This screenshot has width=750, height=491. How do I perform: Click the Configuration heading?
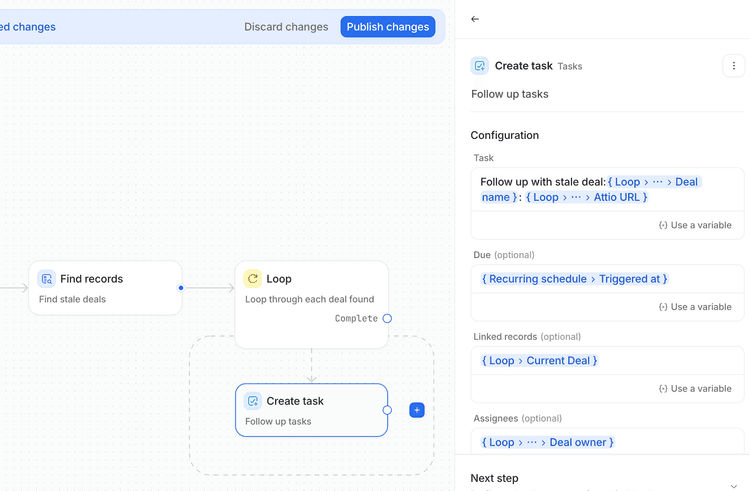[x=505, y=135]
